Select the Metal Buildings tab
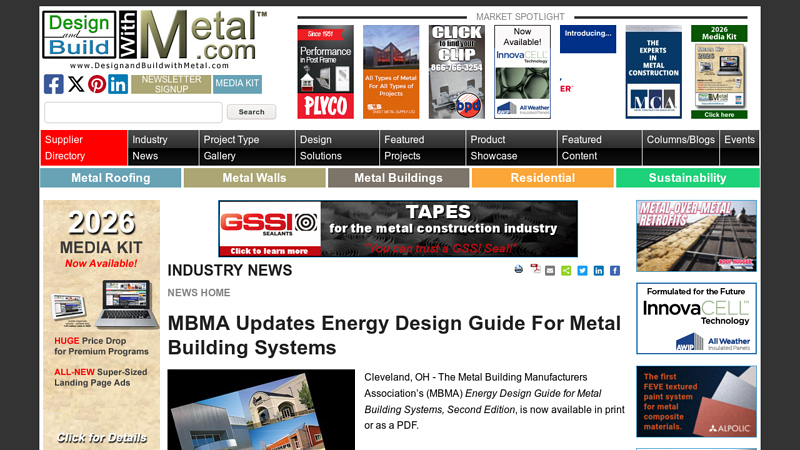The width and height of the screenshot is (800, 450). pos(398,178)
